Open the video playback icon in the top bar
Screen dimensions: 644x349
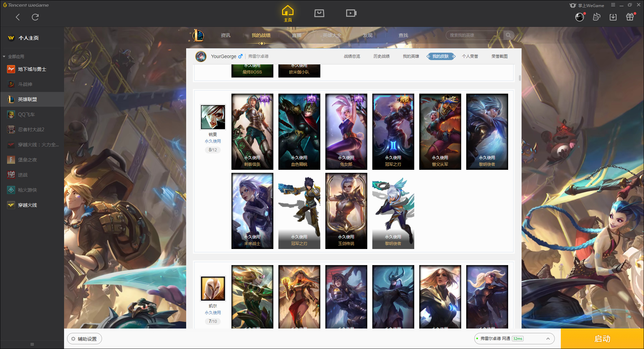pos(351,13)
